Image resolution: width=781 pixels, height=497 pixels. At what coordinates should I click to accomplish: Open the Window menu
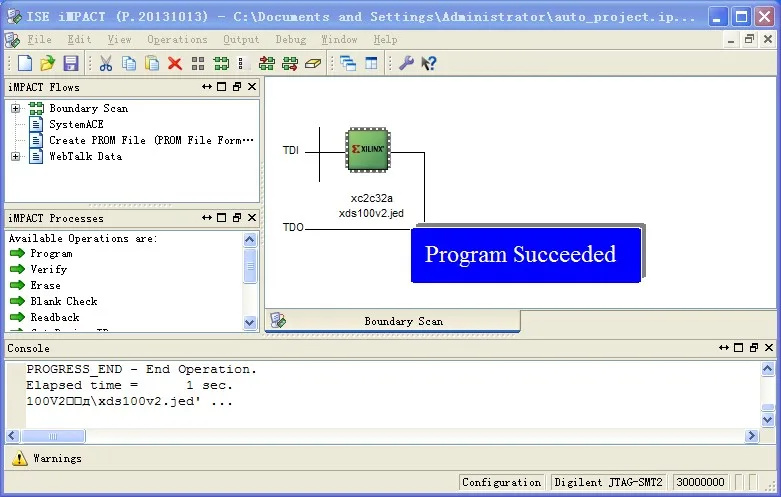(339, 39)
